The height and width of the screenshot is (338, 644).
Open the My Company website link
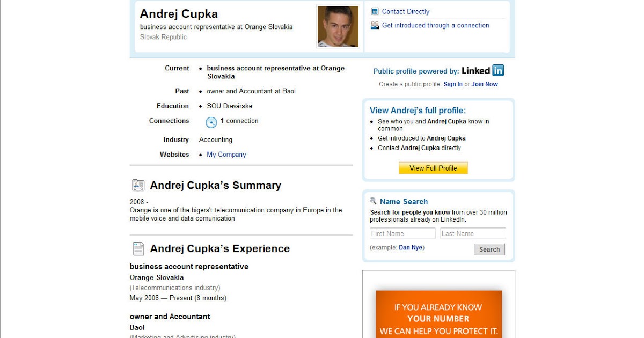[x=226, y=155]
